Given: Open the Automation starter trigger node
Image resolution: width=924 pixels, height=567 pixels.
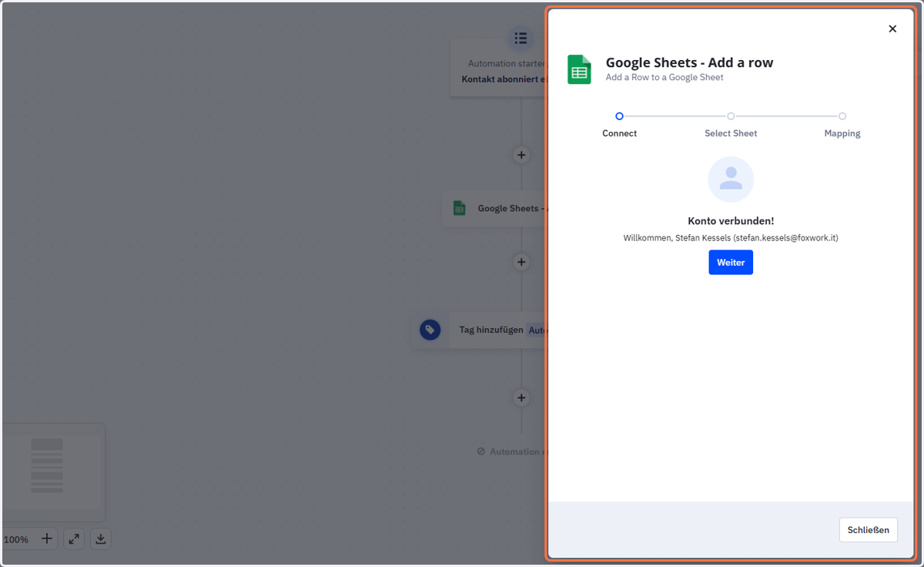Looking at the screenshot, I should tap(498, 69).
